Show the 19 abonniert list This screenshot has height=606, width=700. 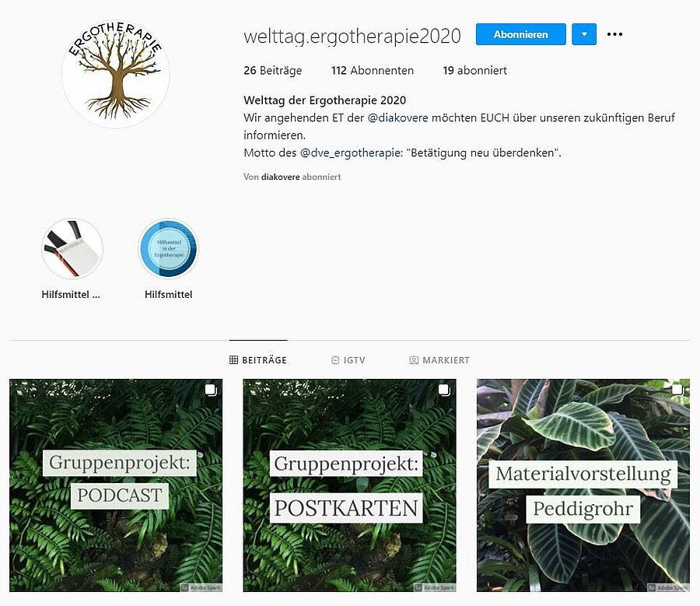click(x=474, y=71)
